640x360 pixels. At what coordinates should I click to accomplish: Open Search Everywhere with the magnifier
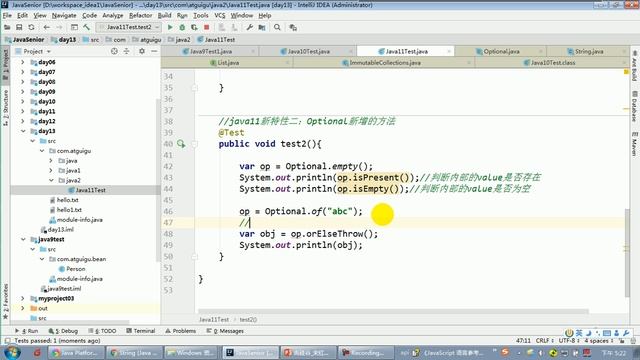pos(277,27)
